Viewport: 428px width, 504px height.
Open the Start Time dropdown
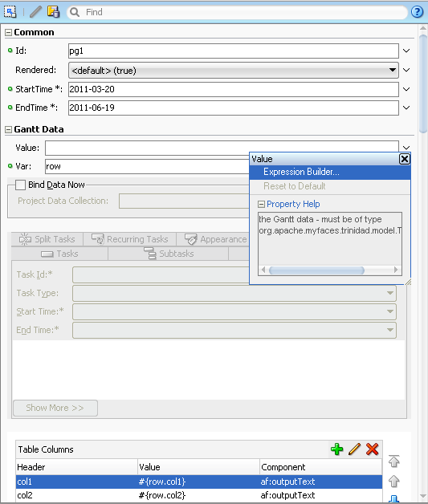point(389,311)
